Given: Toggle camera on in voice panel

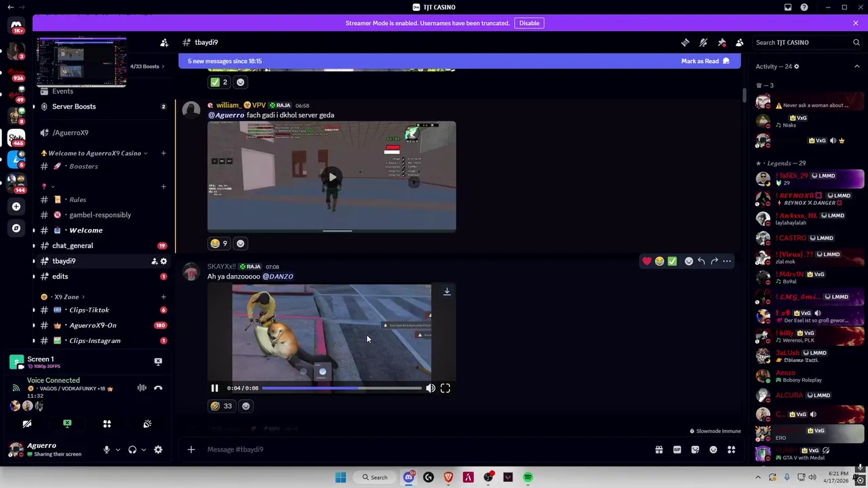Looking at the screenshot, I should (x=27, y=424).
